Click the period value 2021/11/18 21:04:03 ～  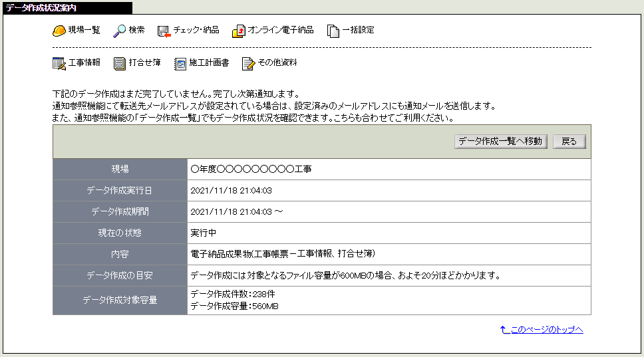[237, 211]
